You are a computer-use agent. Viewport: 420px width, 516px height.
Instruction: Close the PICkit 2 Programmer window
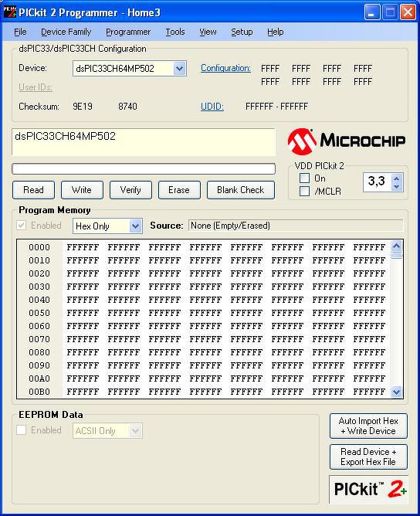coord(408,12)
